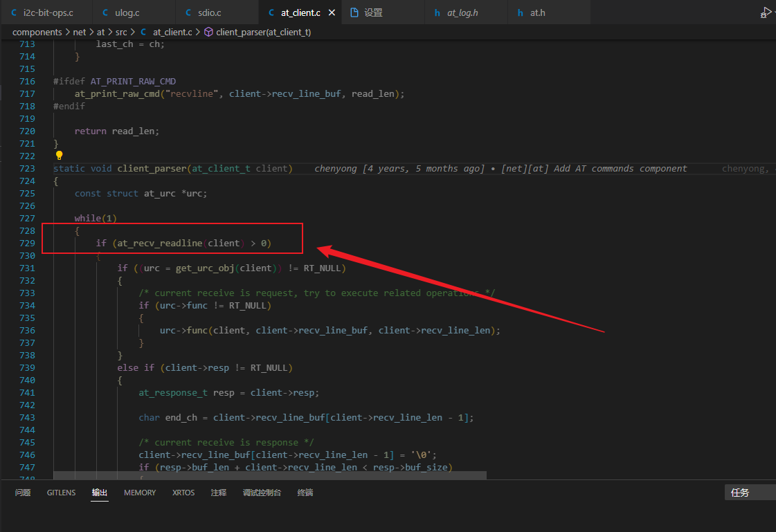Click the run/debug icon at top right
Image resolution: width=776 pixels, height=532 pixels.
(x=766, y=13)
